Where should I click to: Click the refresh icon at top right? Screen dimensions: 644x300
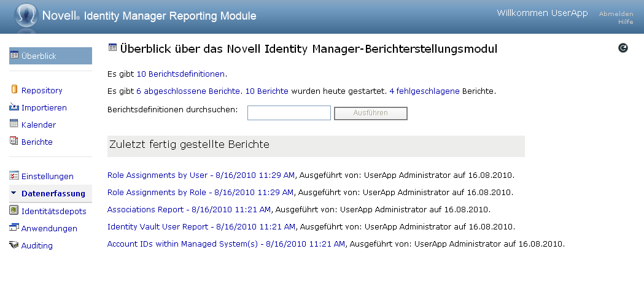623,47
